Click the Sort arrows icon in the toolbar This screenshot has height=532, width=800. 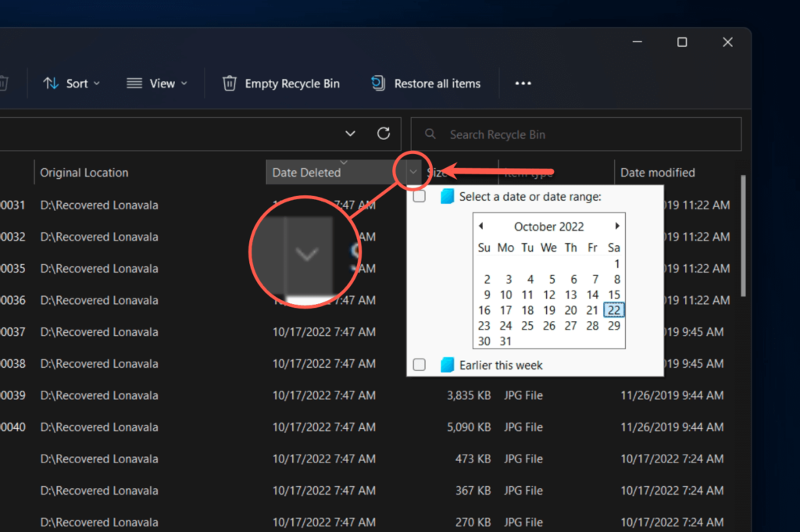tap(51, 83)
